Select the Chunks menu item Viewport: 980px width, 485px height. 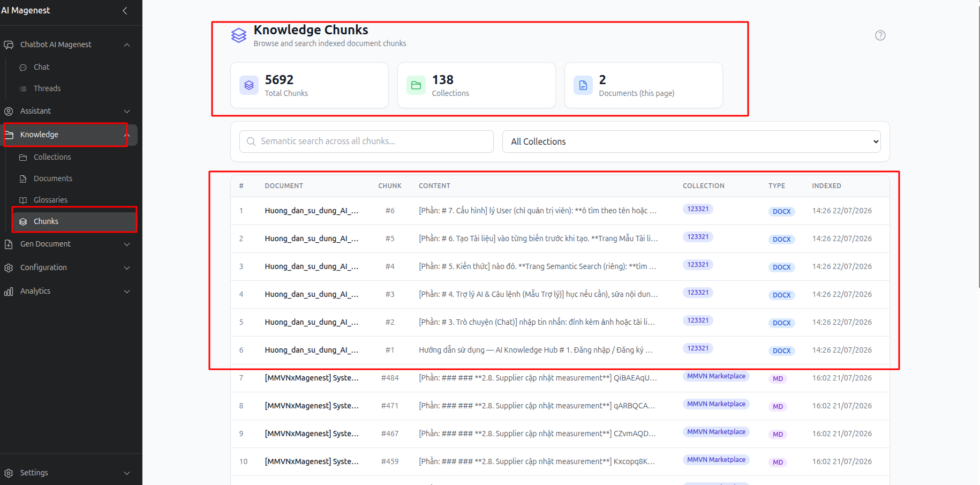74,221
